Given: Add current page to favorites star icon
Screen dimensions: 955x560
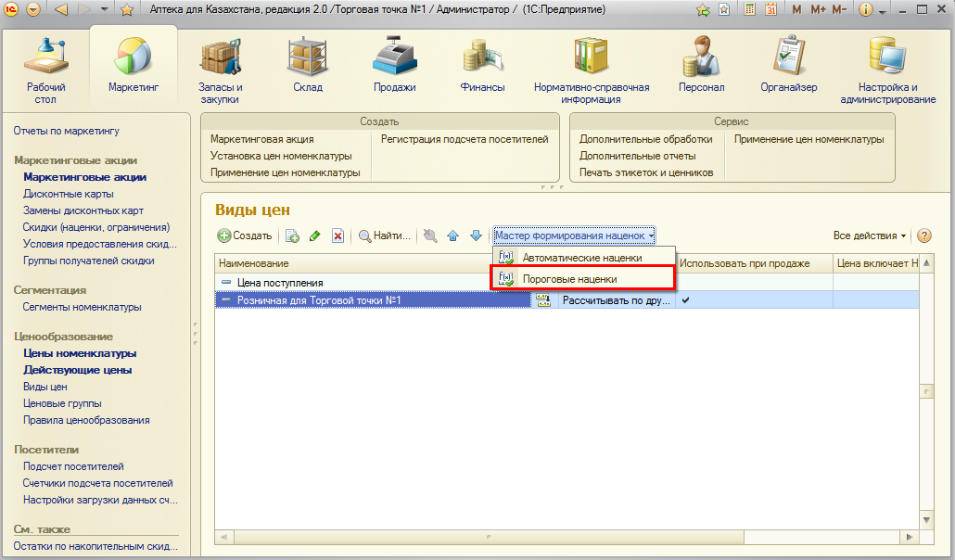Looking at the screenshot, I should 703,9.
